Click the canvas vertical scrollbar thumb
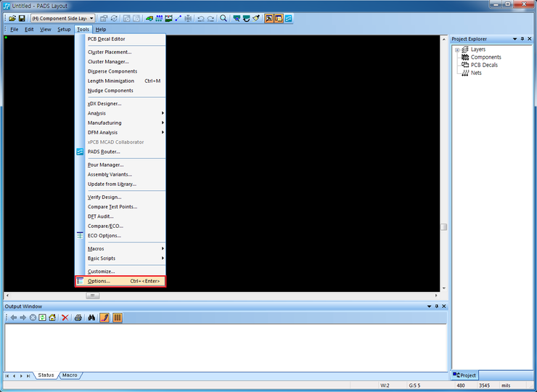537x392 pixels. click(x=443, y=226)
